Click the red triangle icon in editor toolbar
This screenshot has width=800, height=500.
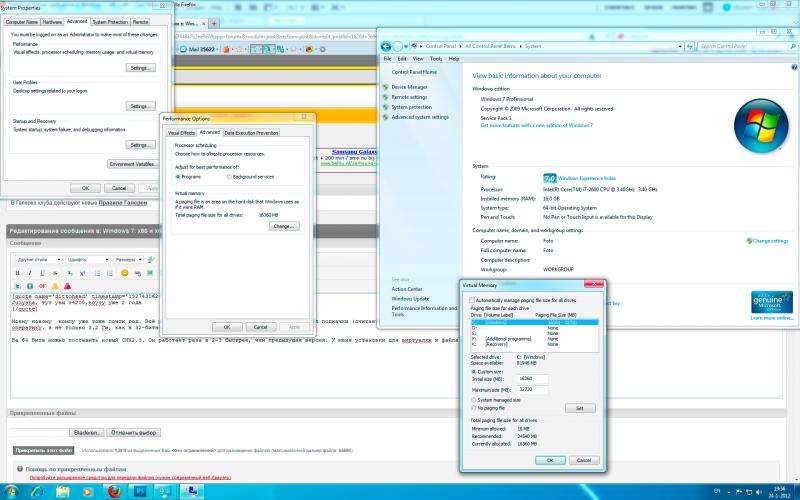pos(67,286)
